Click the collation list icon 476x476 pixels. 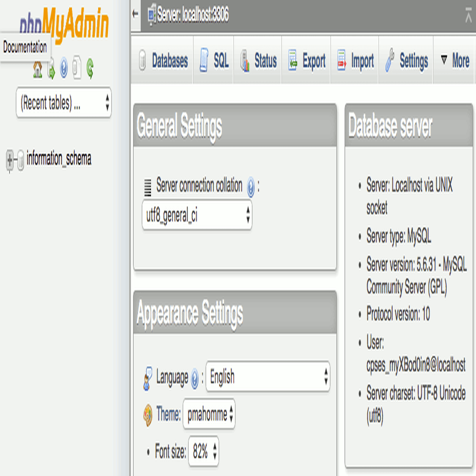coord(147,187)
